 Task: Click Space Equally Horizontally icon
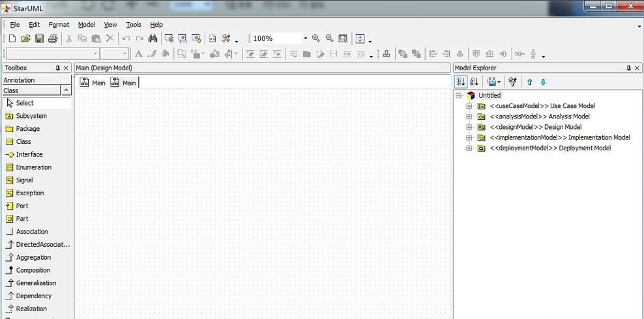coord(520,54)
